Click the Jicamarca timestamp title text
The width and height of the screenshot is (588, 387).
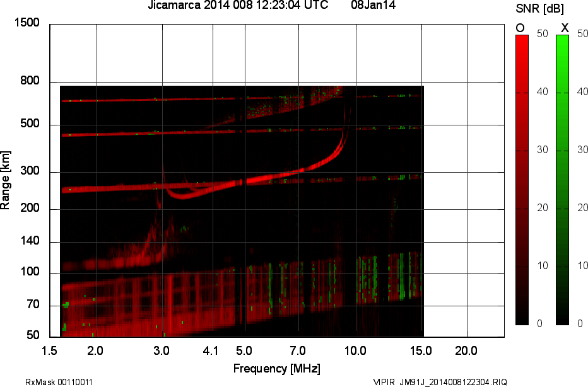pyautogui.click(x=237, y=6)
